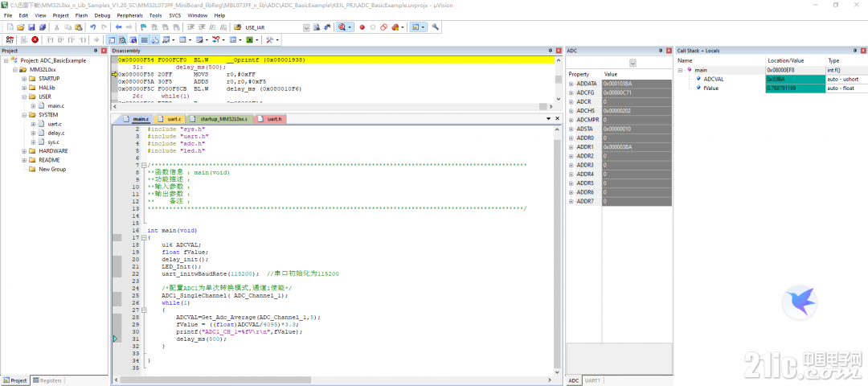Open the System Viewer windows icon
Screen dimensions: 868x386
(x=252, y=40)
